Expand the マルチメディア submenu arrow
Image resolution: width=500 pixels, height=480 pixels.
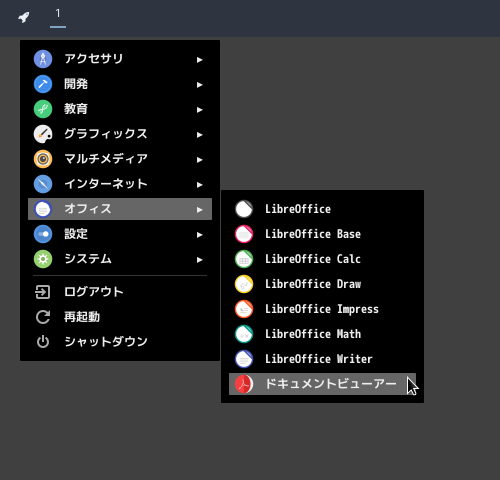click(199, 160)
